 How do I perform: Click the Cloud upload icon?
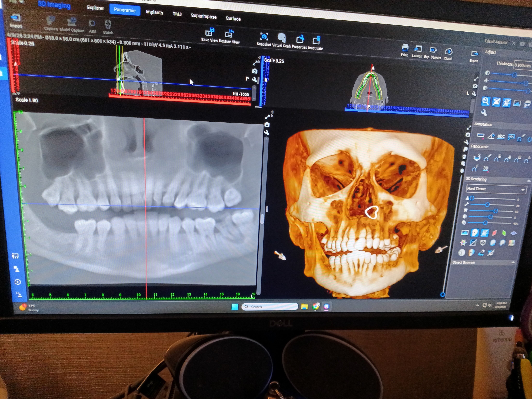[448, 51]
